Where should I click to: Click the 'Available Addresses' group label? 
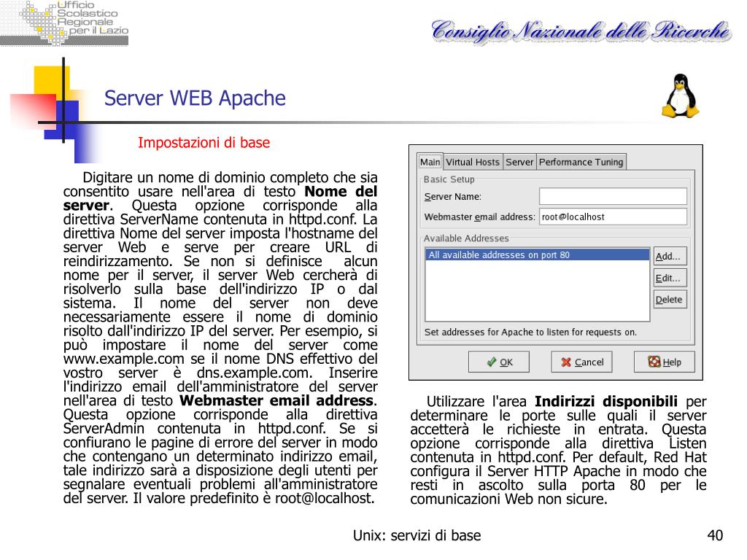[466, 238]
